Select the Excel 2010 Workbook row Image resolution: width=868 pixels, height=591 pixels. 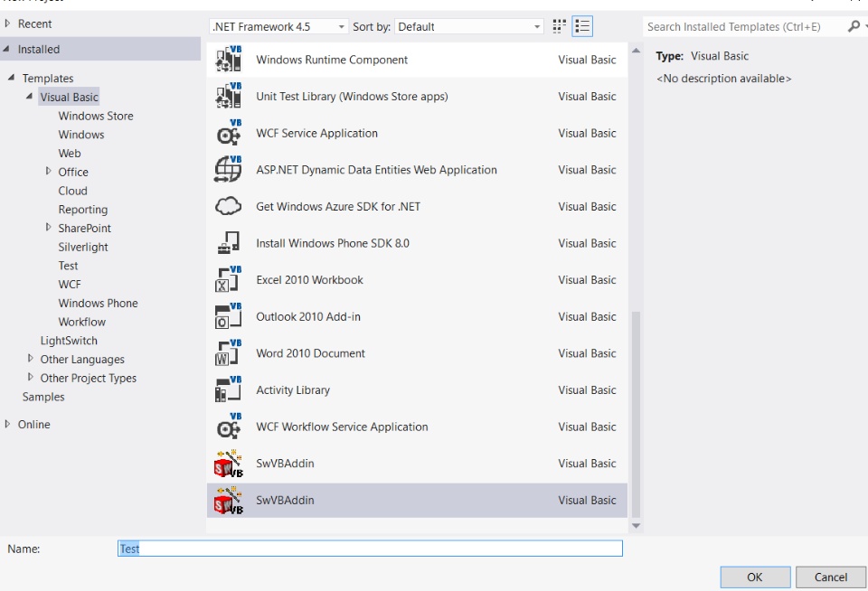(x=418, y=280)
